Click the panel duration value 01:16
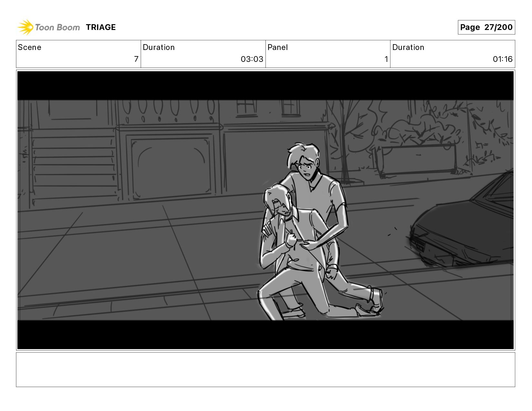 point(503,59)
